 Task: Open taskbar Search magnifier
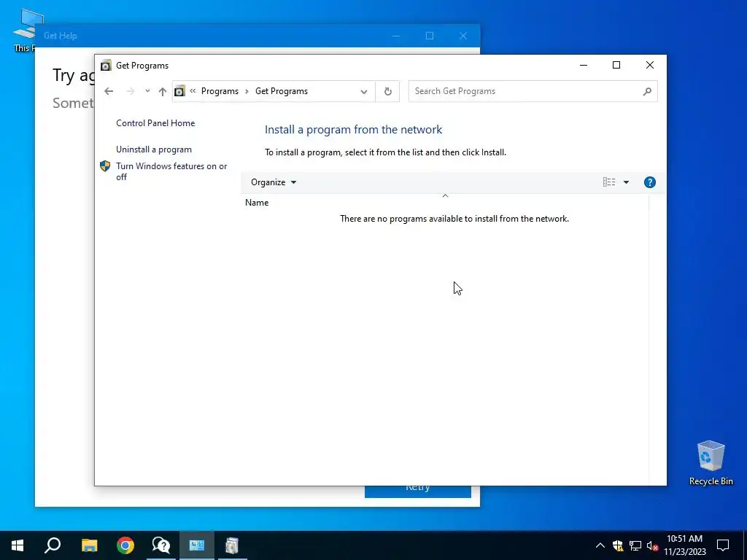tap(53, 545)
